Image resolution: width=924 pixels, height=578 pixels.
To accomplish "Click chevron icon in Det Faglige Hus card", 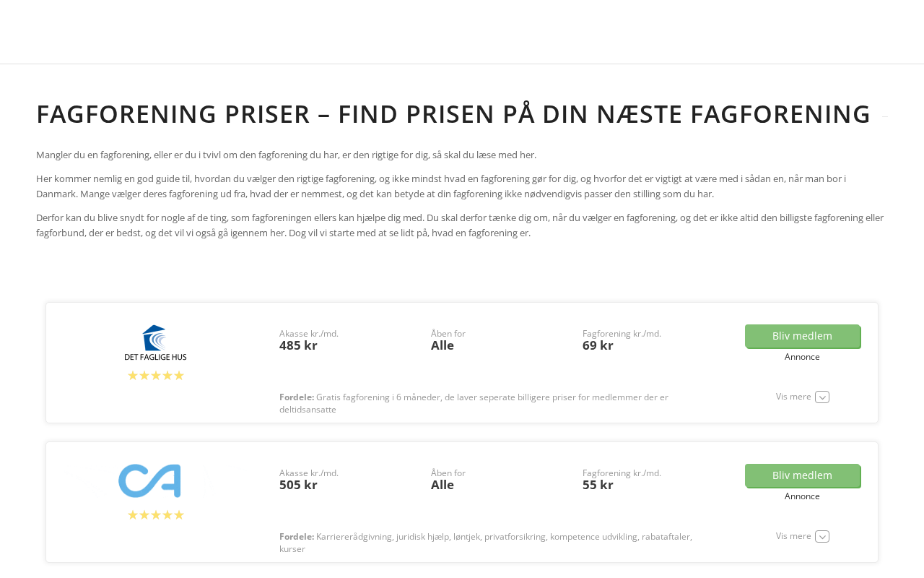I will (x=822, y=397).
